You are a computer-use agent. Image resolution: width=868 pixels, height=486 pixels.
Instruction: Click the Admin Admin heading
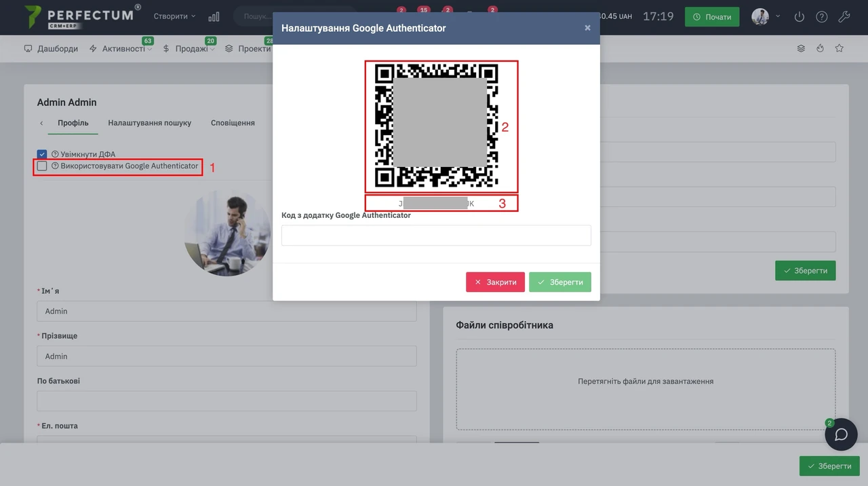click(x=67, y=102)
